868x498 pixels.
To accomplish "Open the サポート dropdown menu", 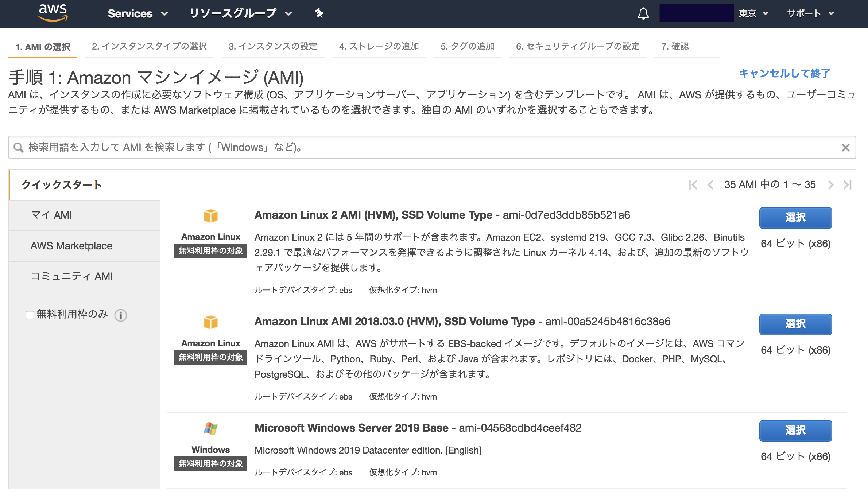I will 810,14.
